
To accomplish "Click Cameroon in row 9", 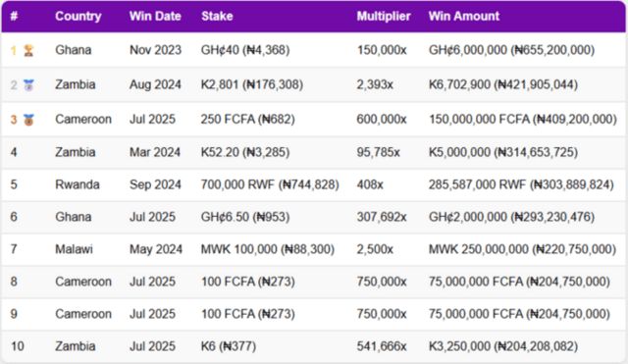I will [x=83, y=314].
